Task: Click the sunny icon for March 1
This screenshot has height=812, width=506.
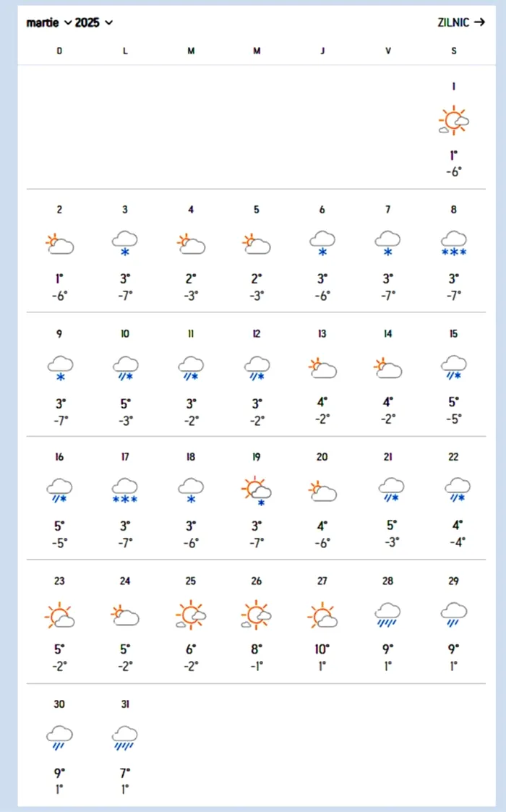Action: (x=454, y=121)
